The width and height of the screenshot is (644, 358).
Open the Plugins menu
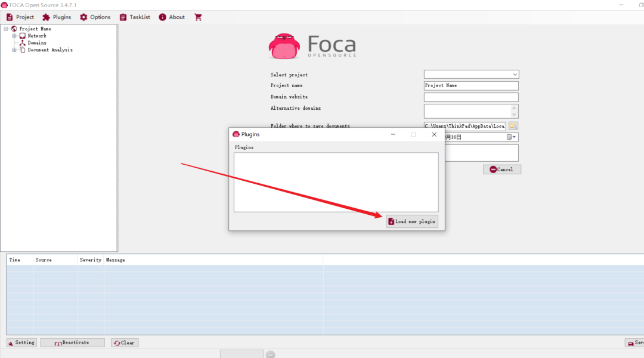pos(57,17)
